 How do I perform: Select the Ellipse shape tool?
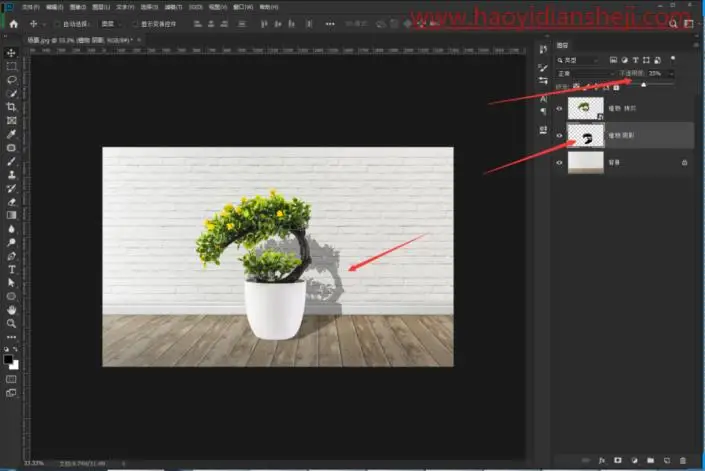11,296
